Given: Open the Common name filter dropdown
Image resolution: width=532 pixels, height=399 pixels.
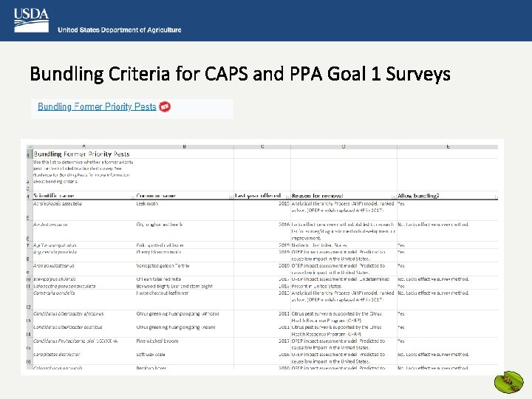Looking at the screenshot, I should point(231,197).
